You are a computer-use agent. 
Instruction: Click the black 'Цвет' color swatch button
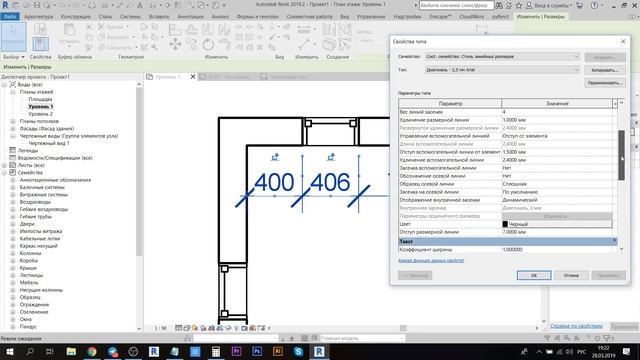(557, 224)
